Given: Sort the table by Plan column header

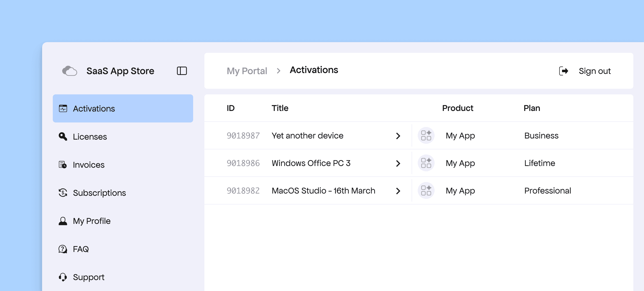Looking at the screenshot, I should [x=532, y=108].
